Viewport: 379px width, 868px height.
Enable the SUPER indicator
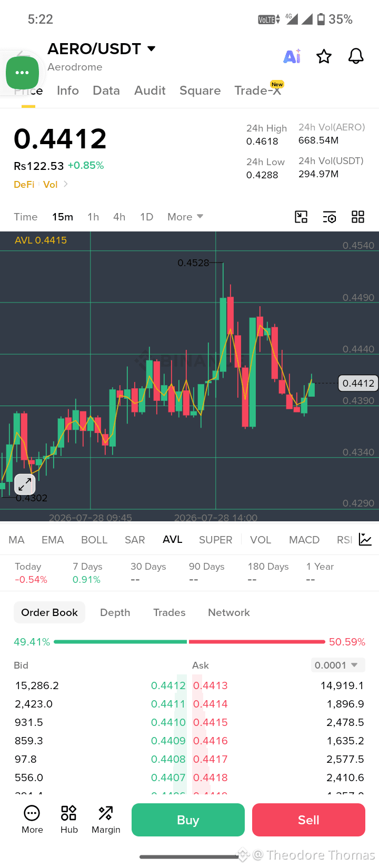(x=216, y=540)
